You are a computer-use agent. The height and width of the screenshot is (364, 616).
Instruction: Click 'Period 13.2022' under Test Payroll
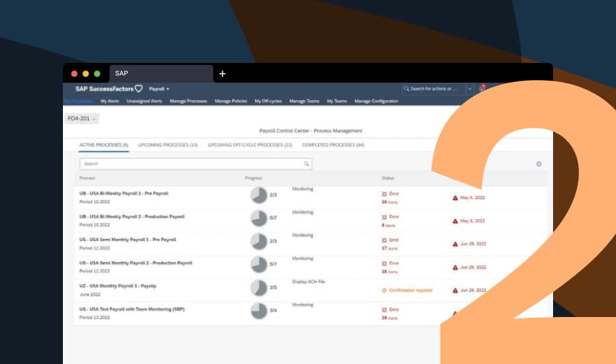pos(95,318)
